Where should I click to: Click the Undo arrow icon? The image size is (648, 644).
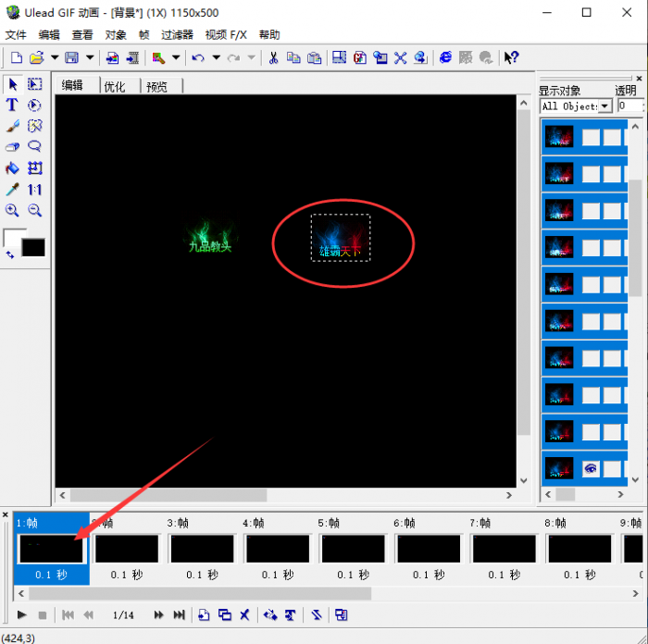[198, 57]
